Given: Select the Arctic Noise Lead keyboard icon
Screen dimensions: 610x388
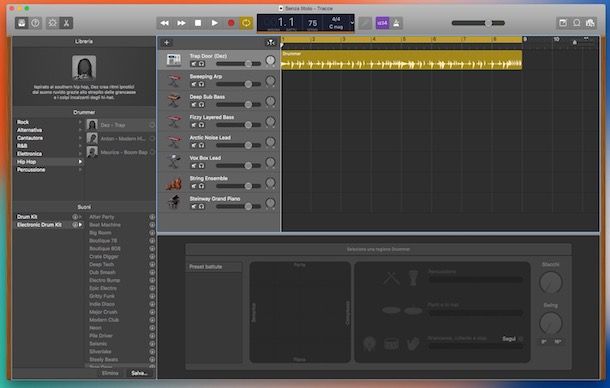Looking at the screenshot, I should pos(174,142).
